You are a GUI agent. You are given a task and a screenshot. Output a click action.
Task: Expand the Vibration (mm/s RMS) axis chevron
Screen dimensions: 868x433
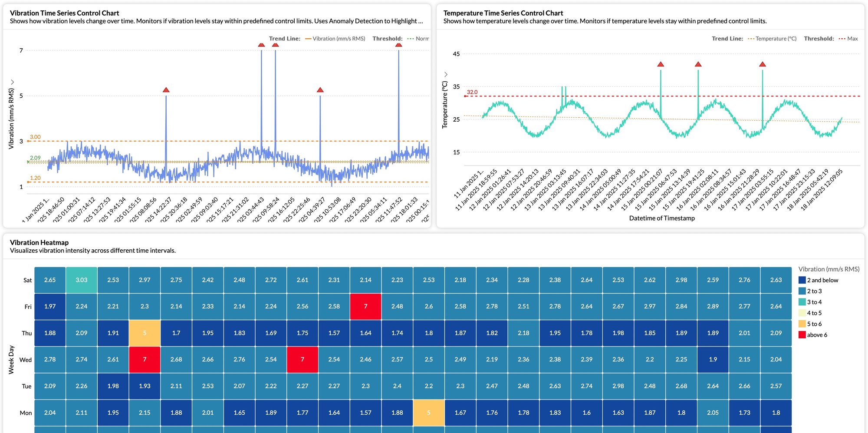[12, 82]
